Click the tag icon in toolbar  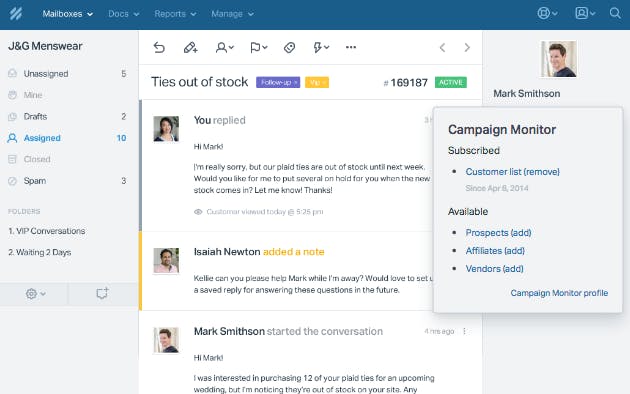pyautogui.click(x=289, y=47)
